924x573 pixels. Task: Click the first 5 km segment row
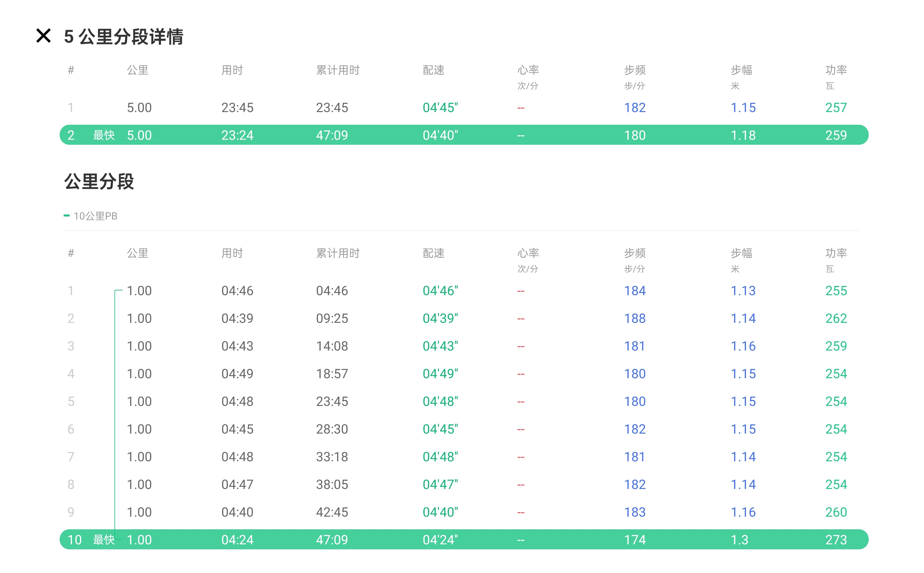pos(464,108)
